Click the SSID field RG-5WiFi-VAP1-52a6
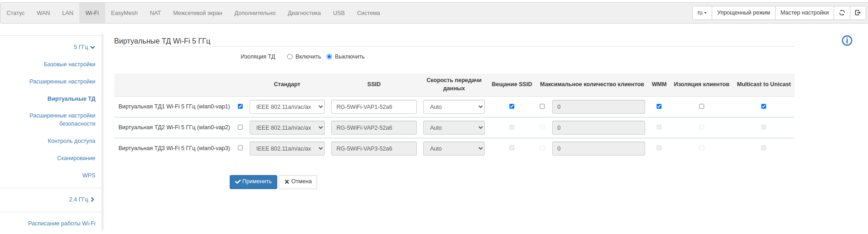Image resolution: width=868 pixels, height=234 pixels. tap(373, 107)
